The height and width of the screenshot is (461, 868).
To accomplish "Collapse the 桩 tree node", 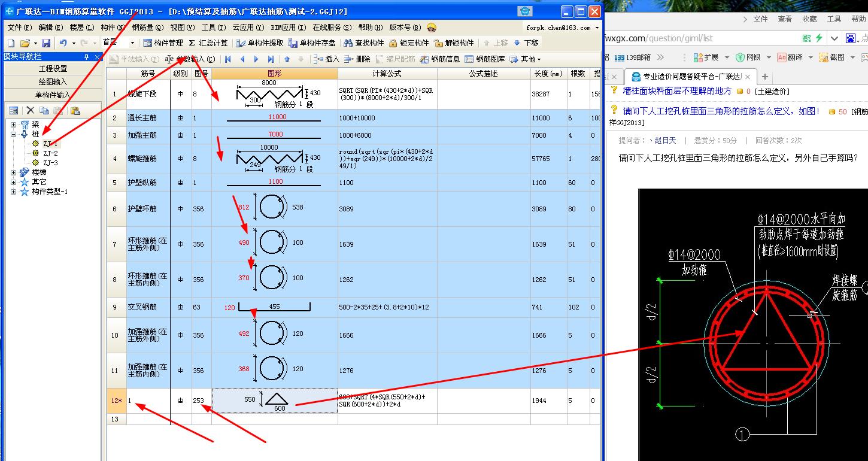I will (x=14, y=134).
